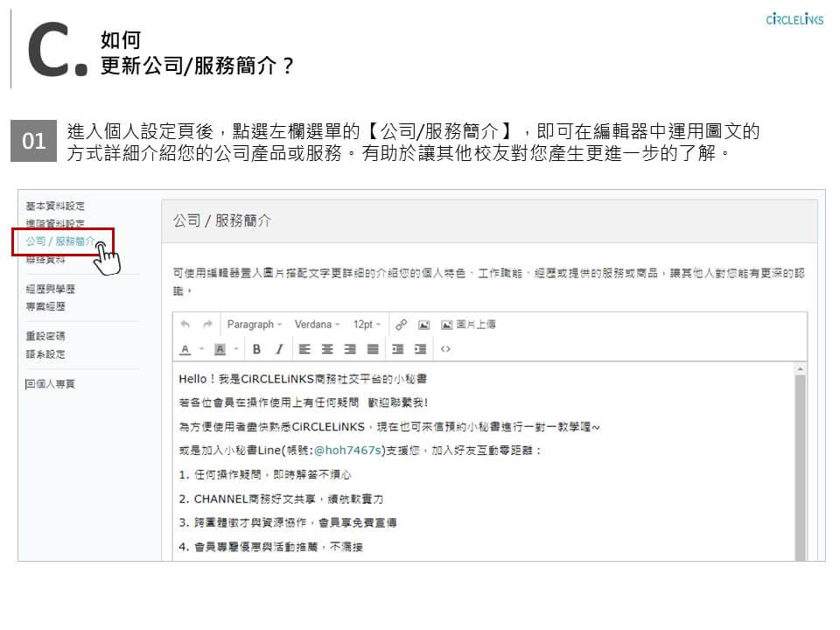840x630 pixels.
Task: Go to 語系設定 in the sidebar
Action: (x=45, y=354)
